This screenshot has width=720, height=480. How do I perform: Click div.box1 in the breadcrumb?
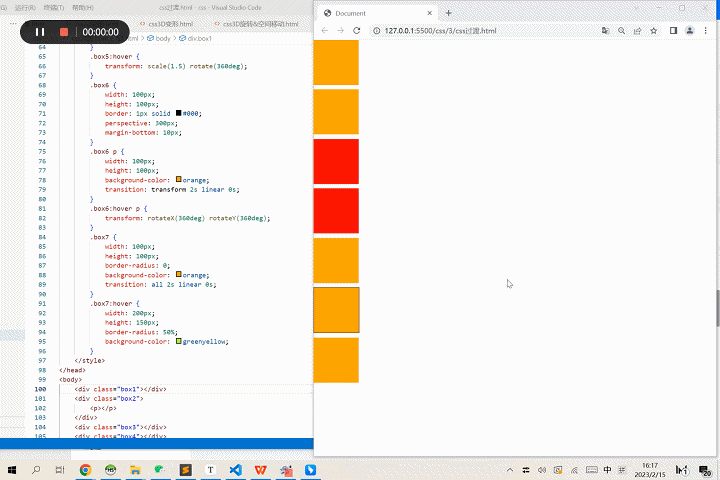click(x=196, y=39)
